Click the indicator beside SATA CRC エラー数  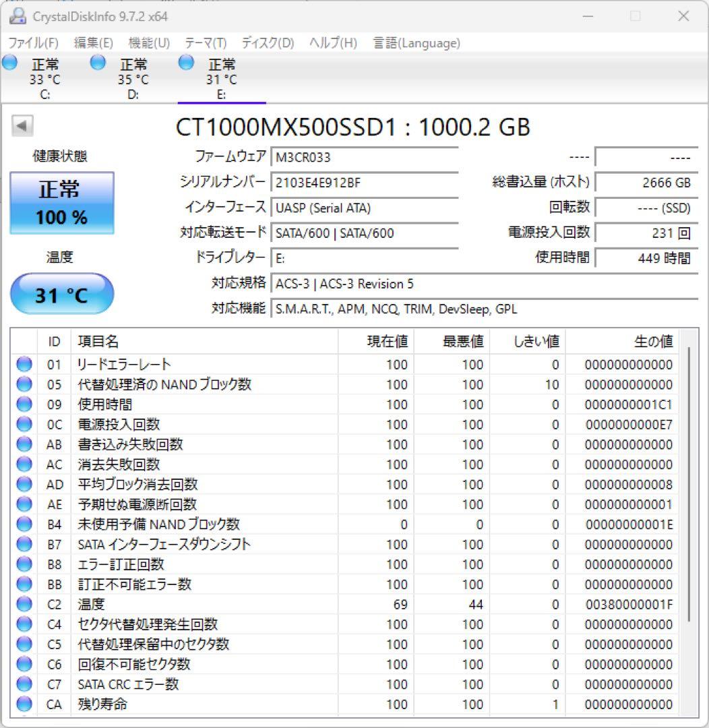coord(24,684)
